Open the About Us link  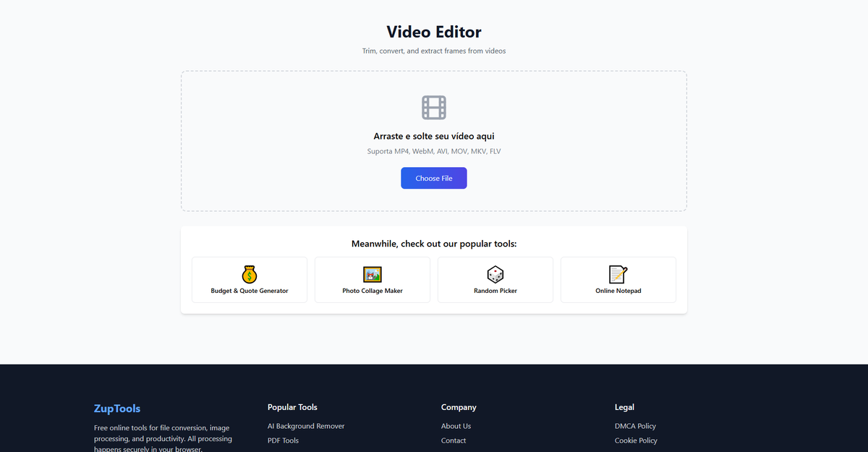pyautogui.click(x=456, y=426)
